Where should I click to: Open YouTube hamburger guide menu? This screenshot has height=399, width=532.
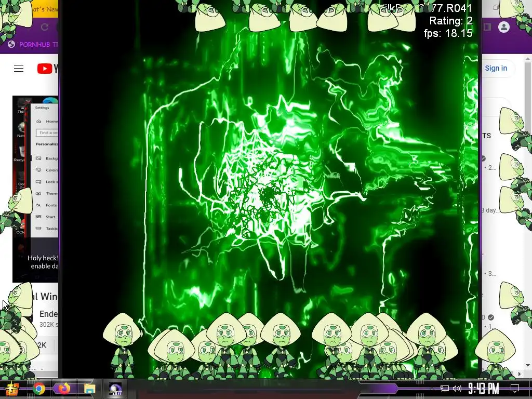click(x=19, y=69)
